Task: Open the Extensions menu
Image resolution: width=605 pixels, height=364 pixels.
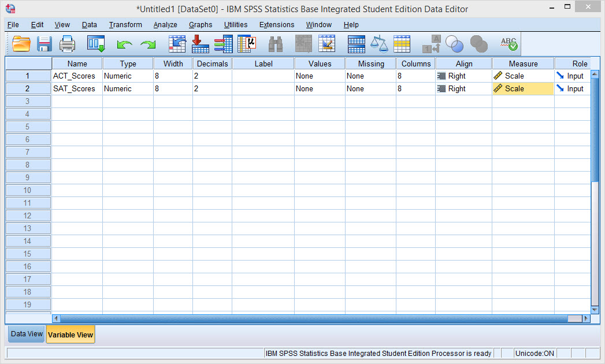Action: click(277, 25)
